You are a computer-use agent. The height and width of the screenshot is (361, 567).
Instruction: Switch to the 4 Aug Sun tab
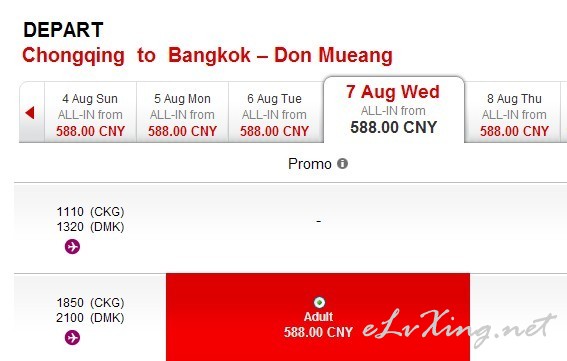(90, 112)
